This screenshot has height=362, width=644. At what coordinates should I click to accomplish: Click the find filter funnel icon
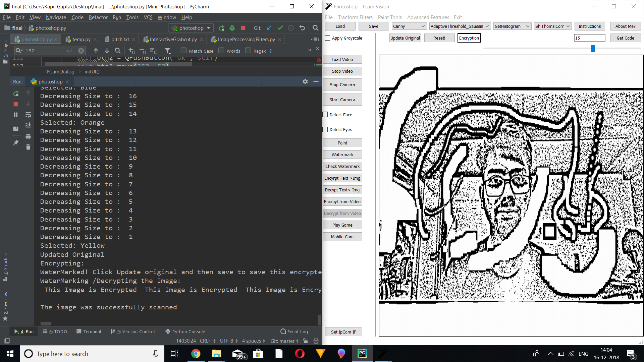[x=168, y=51]
